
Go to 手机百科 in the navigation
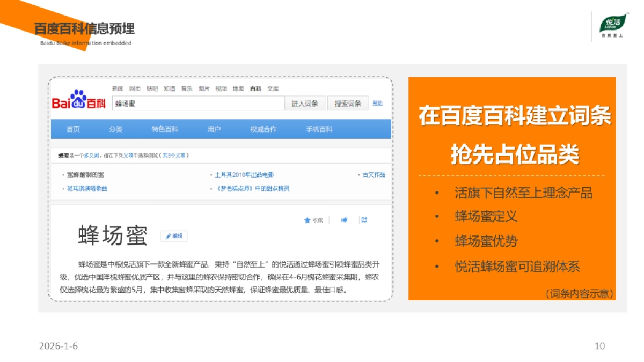click(320, 129)
